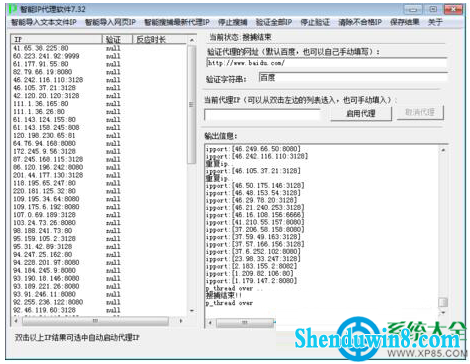Click 验证全部IP menu item
The height and width of the screenshot is (364, 470).
(274, 22)
